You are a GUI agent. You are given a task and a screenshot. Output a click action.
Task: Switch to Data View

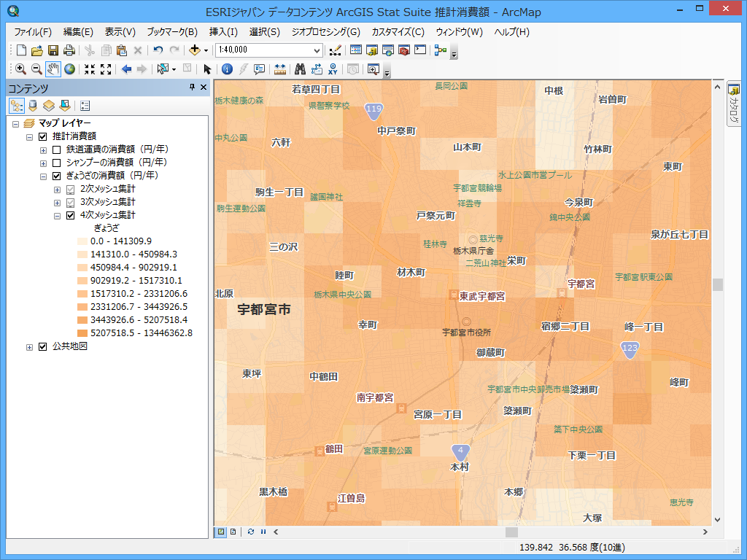[221, 532]
